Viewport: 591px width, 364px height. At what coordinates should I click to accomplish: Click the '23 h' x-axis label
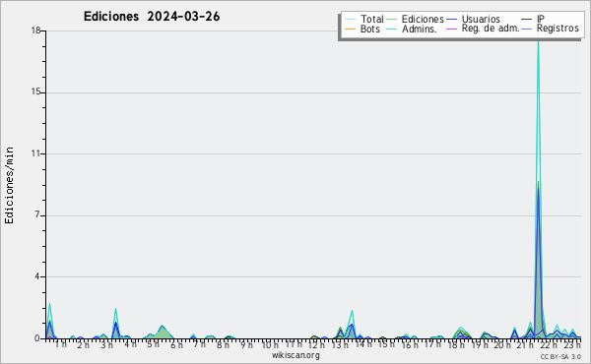point(572,344)
